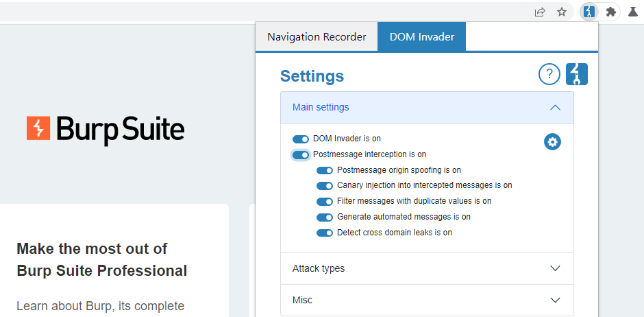The height and width of the screenshot is (317, 644).
Task: Switch to the Navigation Recorder tab
Action: point(317,37)
